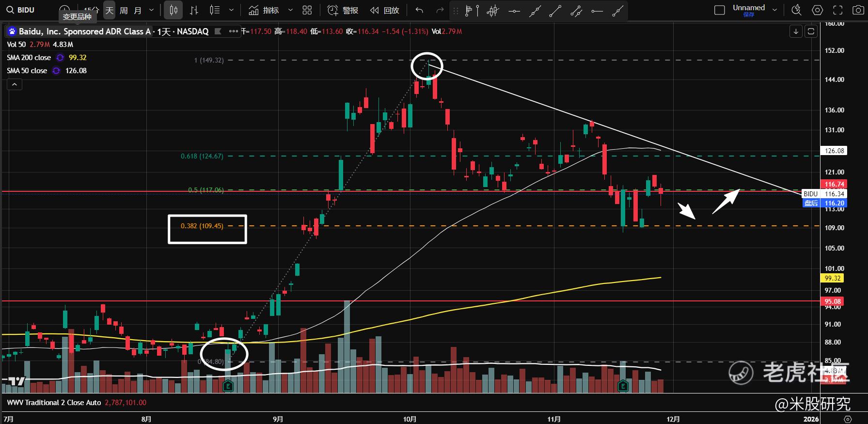
Task: Click the SMA 200 refresh status icon
Action: 60,58
